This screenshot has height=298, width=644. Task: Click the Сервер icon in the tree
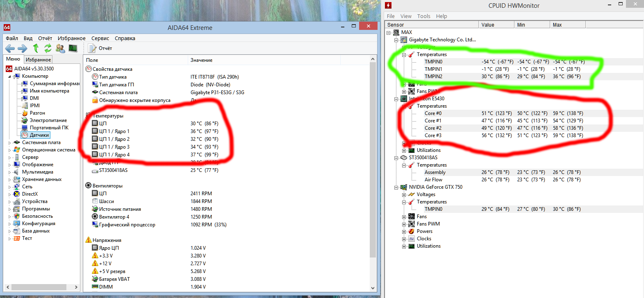click(x=17, y=157)
